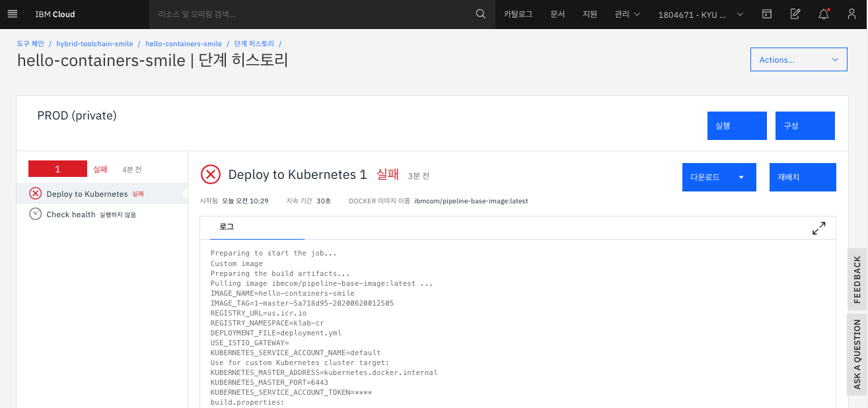
Task: Click the image name ibmcom/pipeline-base-image:latest
Action: [x=471, y=201]
